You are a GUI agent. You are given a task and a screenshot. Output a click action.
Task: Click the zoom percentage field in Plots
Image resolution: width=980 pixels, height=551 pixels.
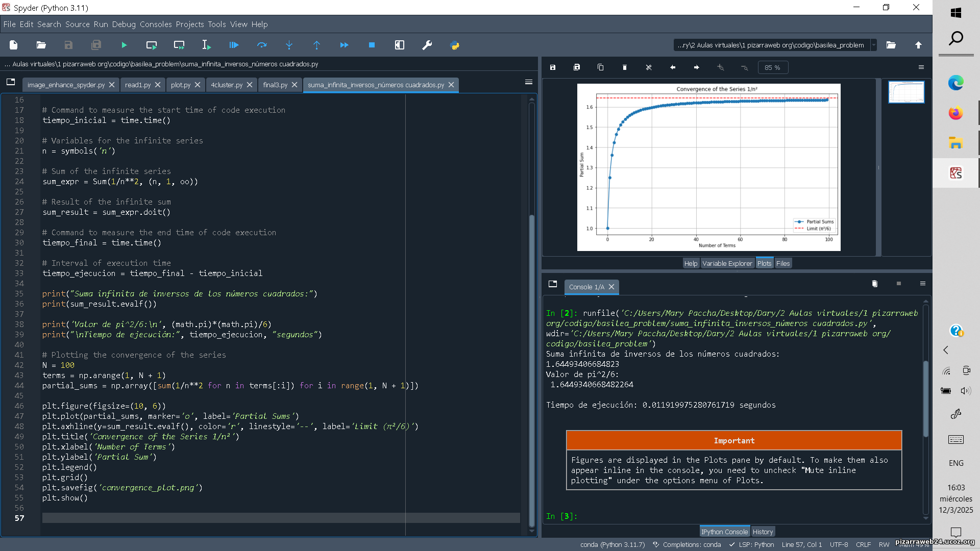tap(772, 68)
